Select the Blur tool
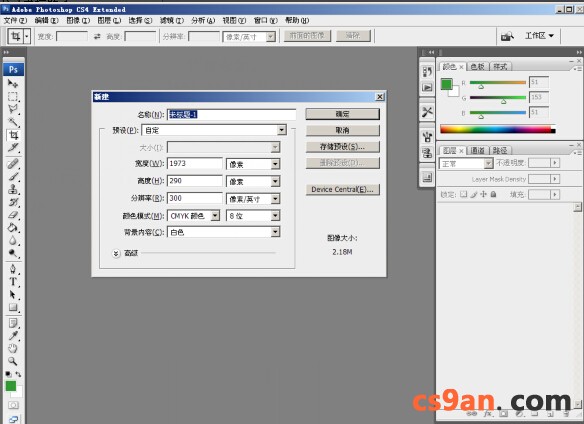Image resolution: width=584 pixels, height=424 pixels. coord(13,241)
